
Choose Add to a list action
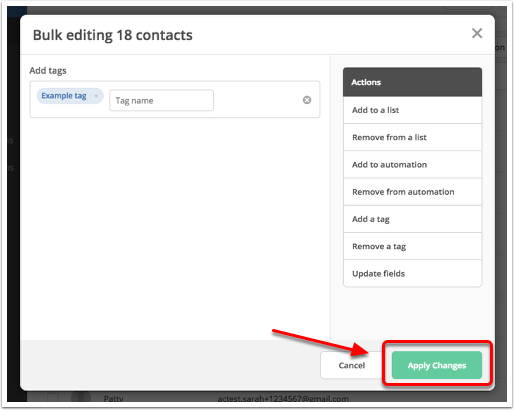click(x=412, y=110)
